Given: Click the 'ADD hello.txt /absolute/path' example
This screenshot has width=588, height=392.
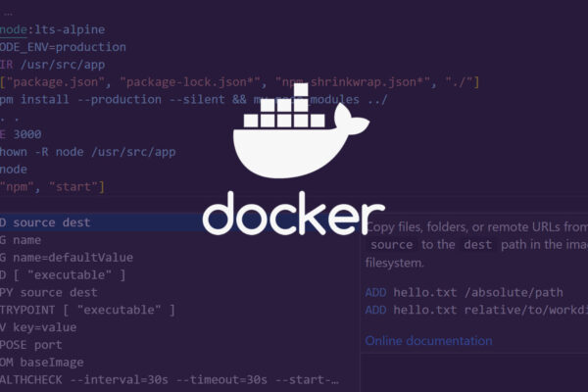Looking at the screenshot, I should click(464, 292).
